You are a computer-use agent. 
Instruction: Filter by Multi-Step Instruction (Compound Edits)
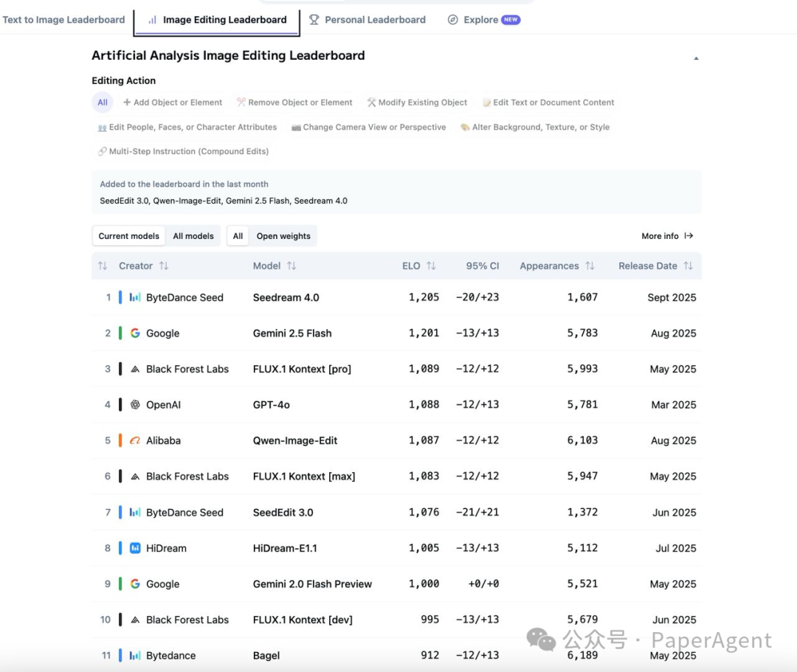pos(183,151)
